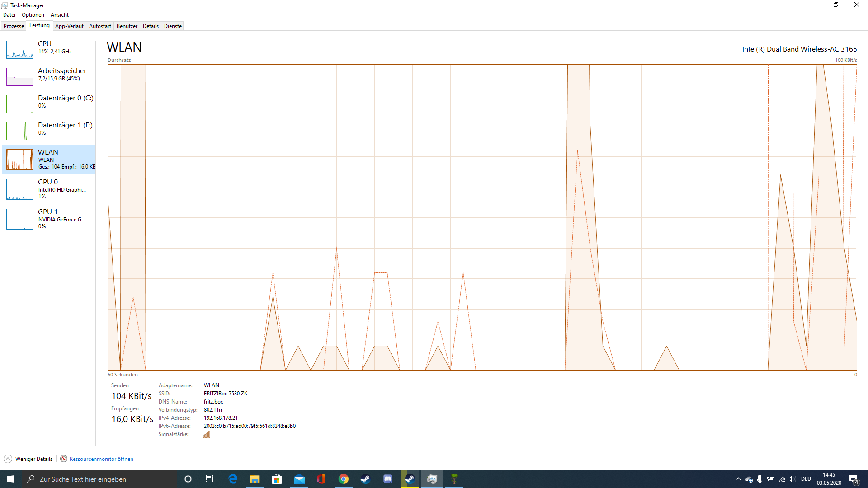The image size is (868, 488).
Task: Launch Google Chrome from taskbar
Action: point(344,479)
